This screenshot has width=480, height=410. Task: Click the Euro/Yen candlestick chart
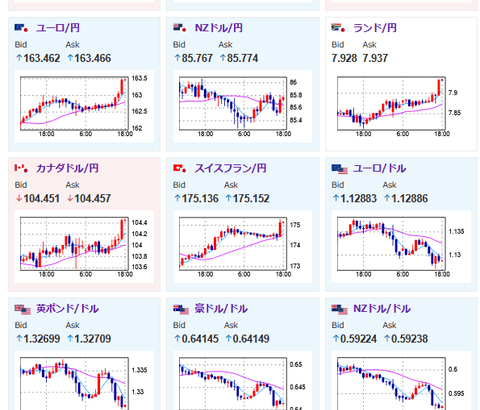(x=84, y=106)
